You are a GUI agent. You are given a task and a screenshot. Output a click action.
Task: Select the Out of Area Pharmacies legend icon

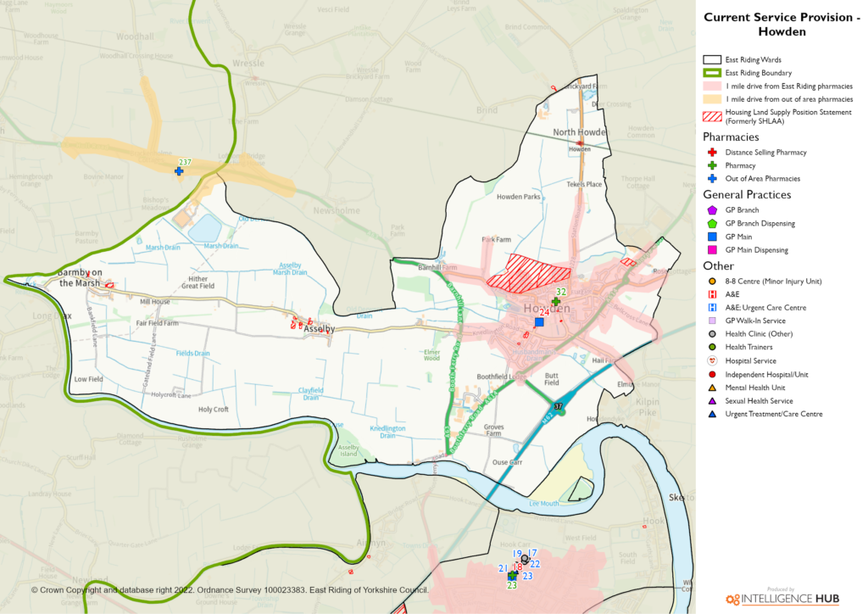click(712, 179)
